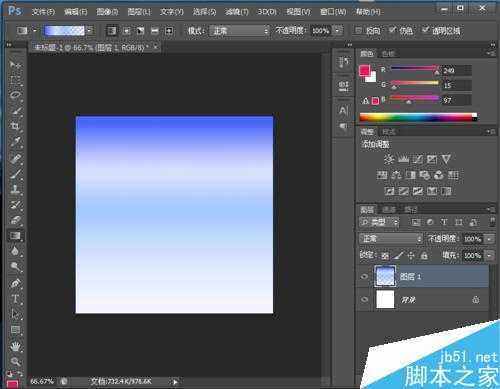
Task: Open the gradient Mode dropdown
Action: coord(239,31)
